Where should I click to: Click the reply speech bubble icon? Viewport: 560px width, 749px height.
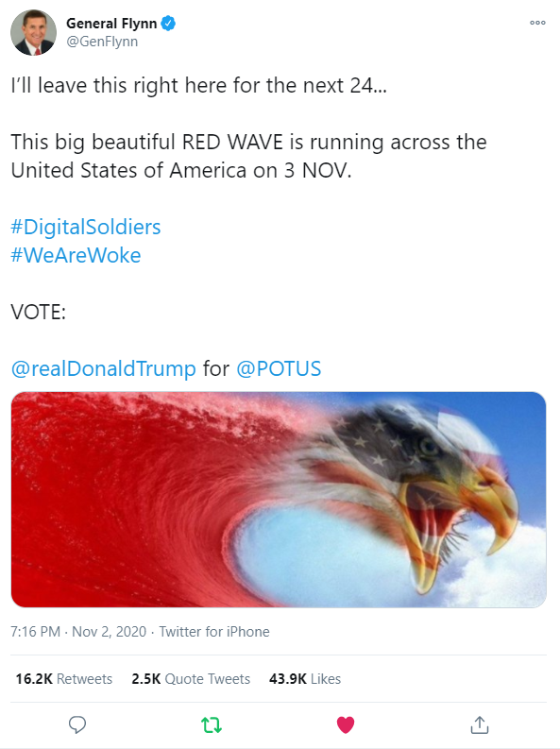(77, 724)
